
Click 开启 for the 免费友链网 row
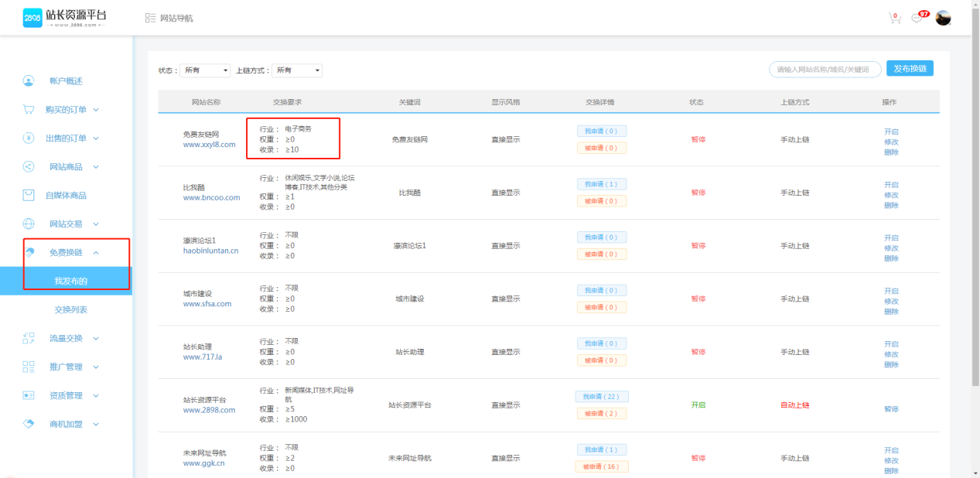[x=891, y=131]
